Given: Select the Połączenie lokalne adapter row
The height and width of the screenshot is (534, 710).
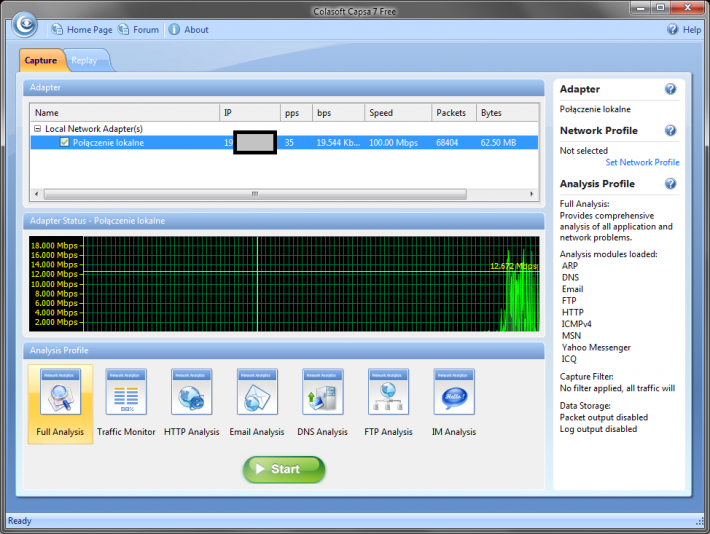Looking at the screenshot, I should point(284,142).
